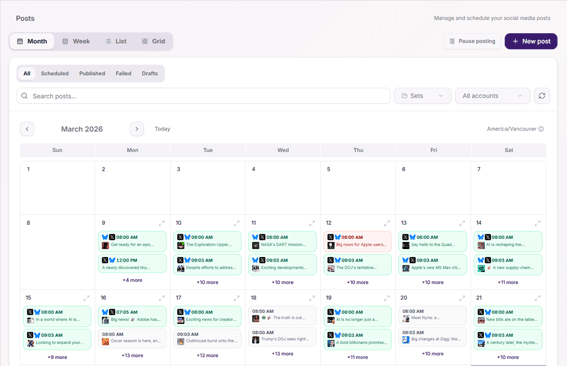Open the All accounts dropdown
The image size is (567, 366).
pos(493,96)
